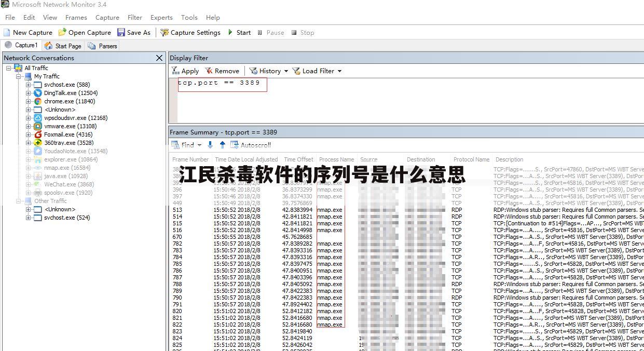Click the All Traffic network icon

(x=18, y=68)
